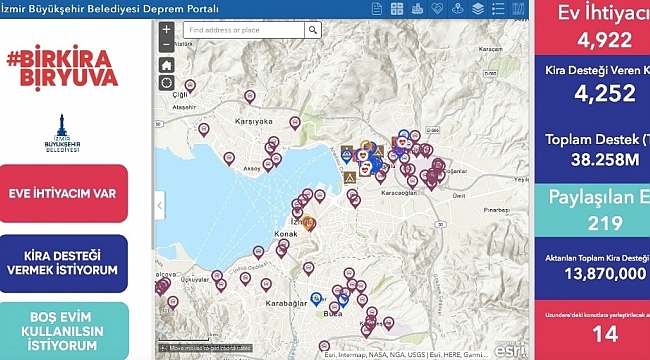
Task: Click the city buildings icon in toolbar
Action: (417, 9)
